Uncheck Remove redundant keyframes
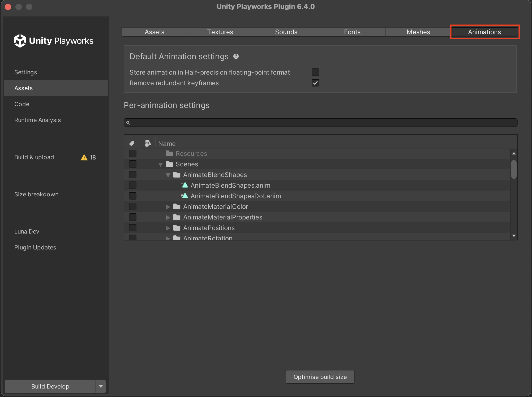Viewport: 532px width, 397px height. pos(315,83)
